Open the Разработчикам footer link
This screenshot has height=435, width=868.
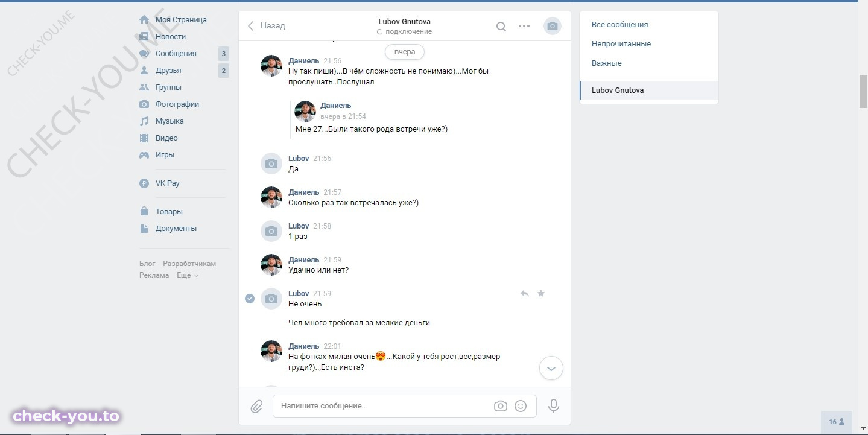tap(189, 264)
